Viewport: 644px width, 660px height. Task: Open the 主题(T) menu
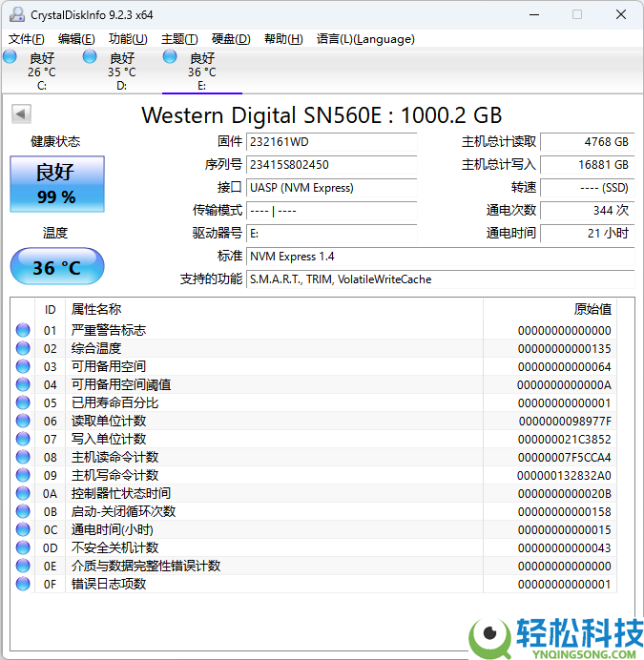(179, 39)
